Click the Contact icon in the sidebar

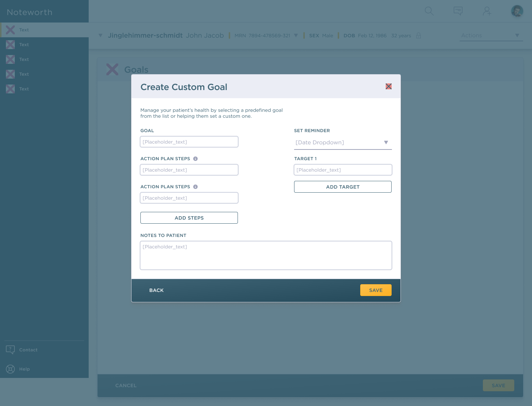click(x=10, y=350)
